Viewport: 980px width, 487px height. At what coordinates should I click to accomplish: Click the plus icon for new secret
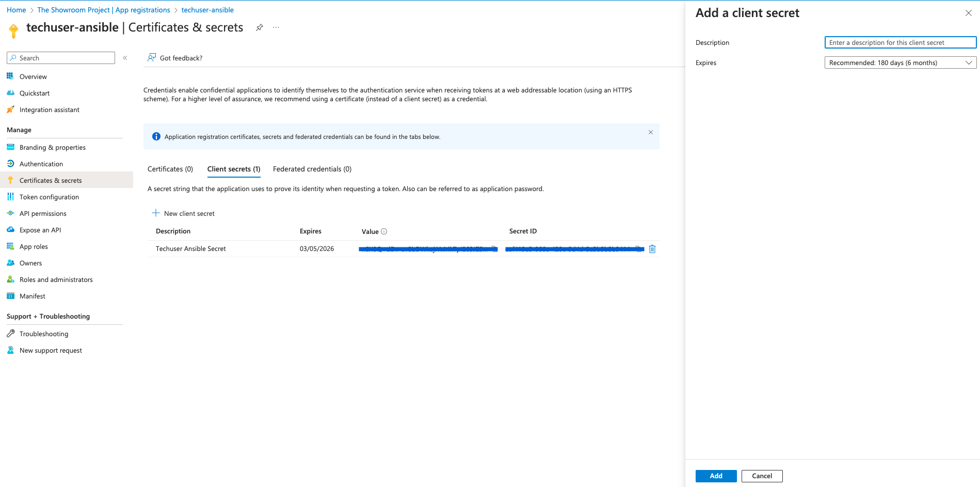(156, 213)
